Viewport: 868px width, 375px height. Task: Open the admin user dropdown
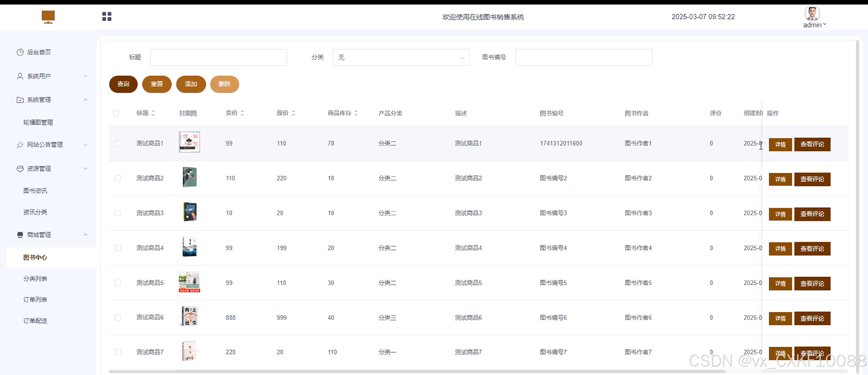click(x=815, y=25)
